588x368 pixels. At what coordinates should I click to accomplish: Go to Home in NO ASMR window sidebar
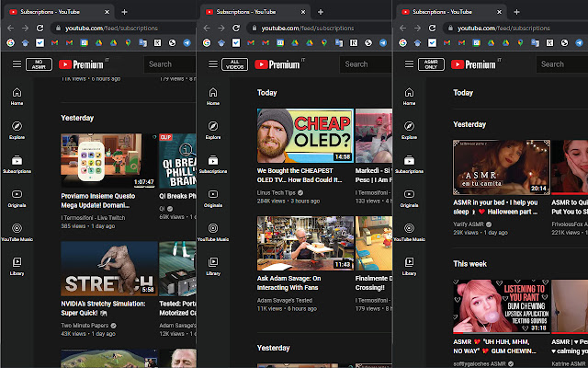click(x=17, y=96)
